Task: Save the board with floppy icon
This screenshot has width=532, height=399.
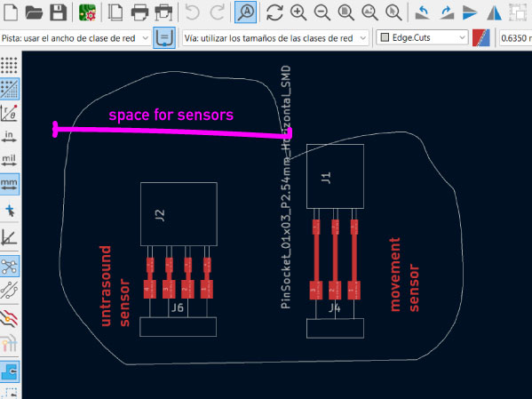Action: [59, 12]
